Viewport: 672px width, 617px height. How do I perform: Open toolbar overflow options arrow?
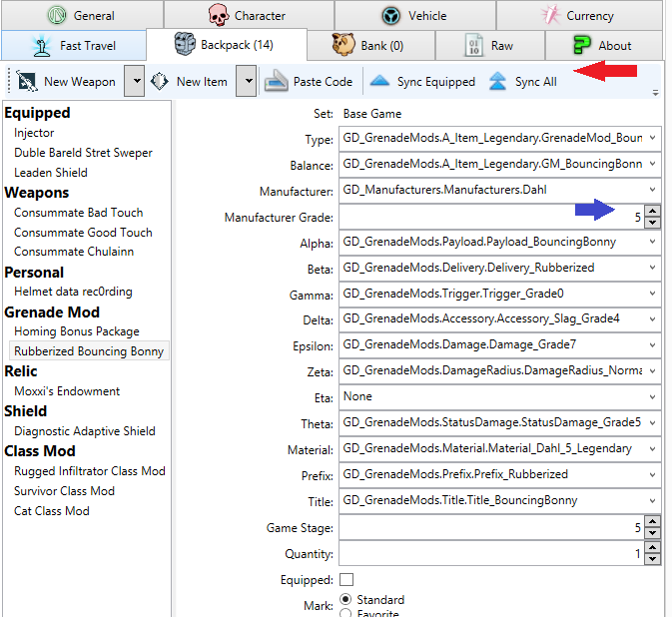(655, 93)
